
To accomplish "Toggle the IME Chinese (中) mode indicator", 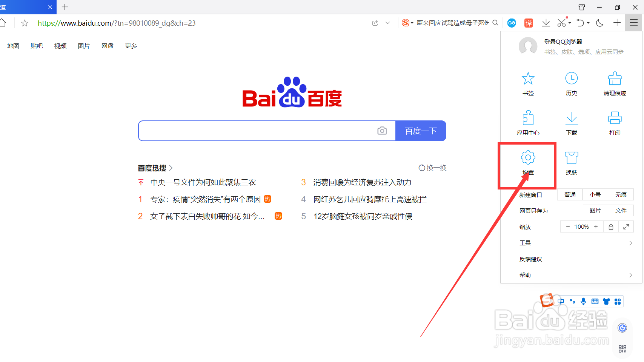I will [561, 301].
